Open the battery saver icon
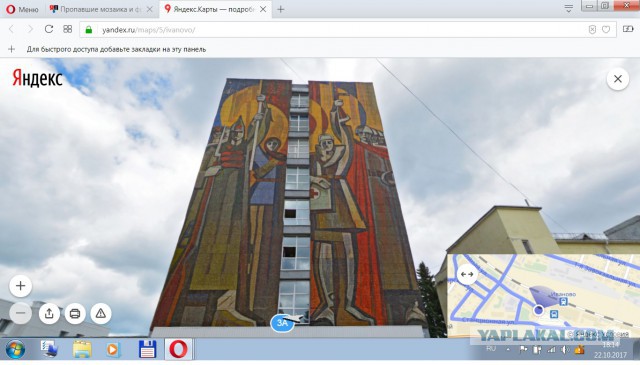 point(628,29)
